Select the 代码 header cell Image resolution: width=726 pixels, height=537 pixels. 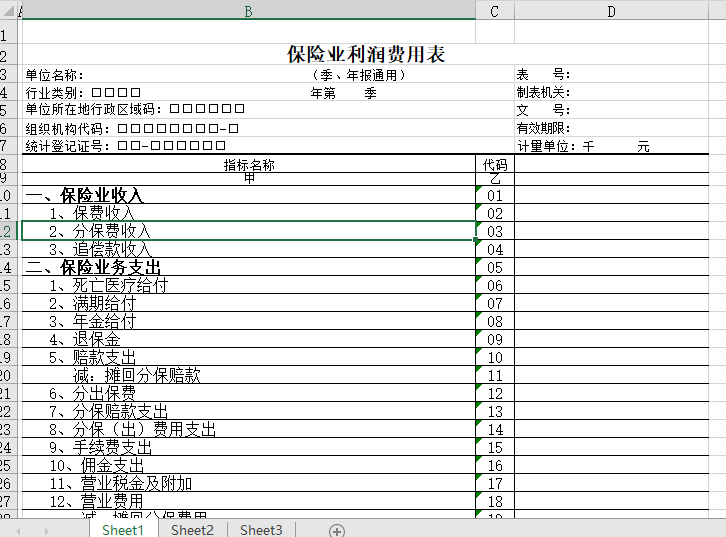point(494,165)
